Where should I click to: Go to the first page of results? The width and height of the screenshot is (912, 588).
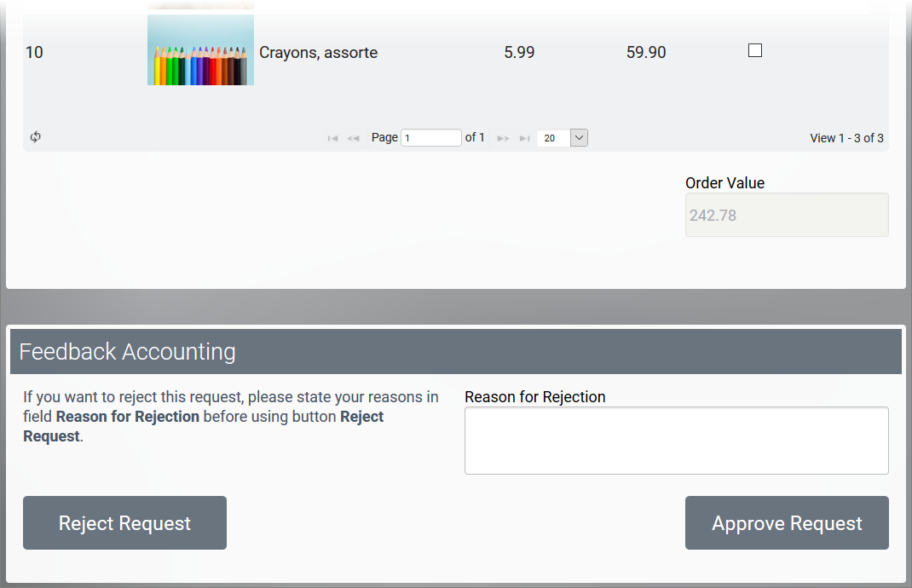[x=333, y=138]
